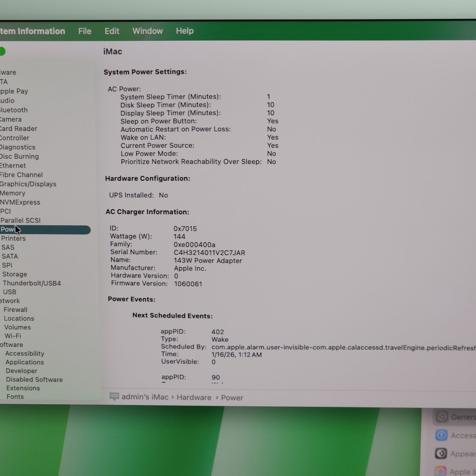Screen dimensions: 476x476
Task: Open the File menu
Action: pos(85,31)
